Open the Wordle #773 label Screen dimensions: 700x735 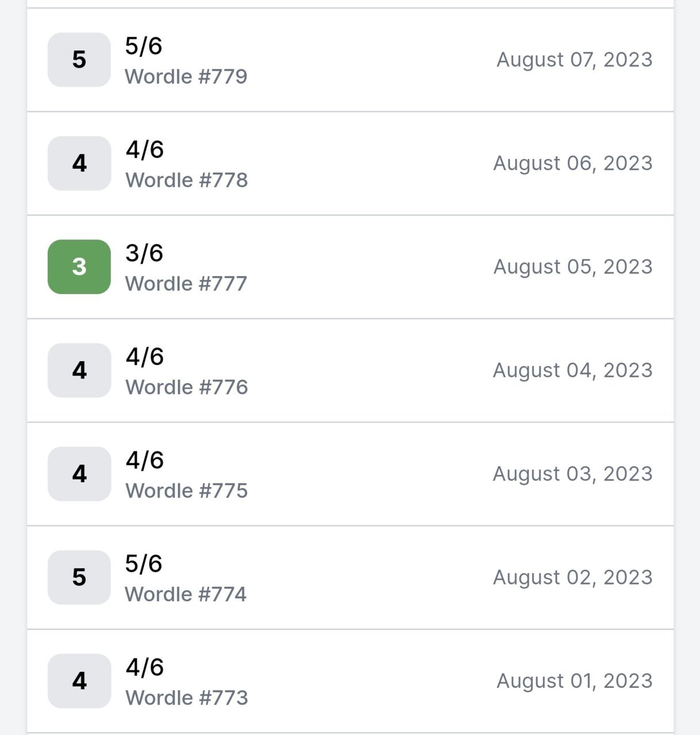coord(187,698)
